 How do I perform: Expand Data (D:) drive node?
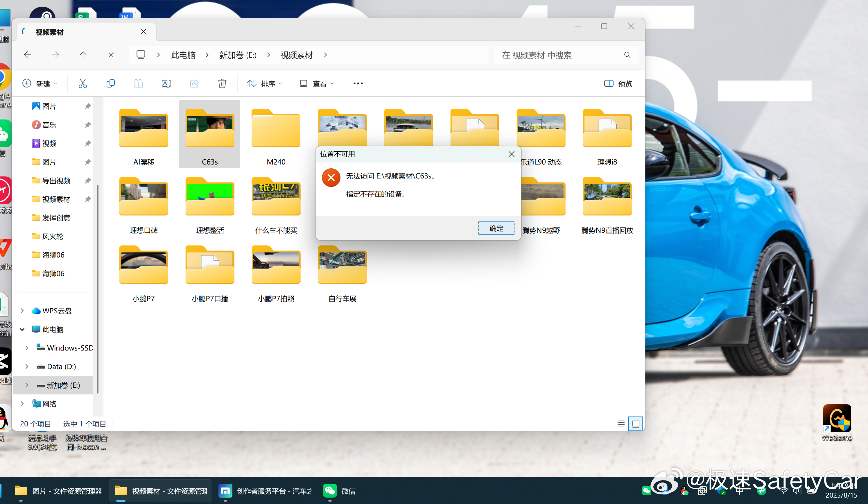coord(27,367)
